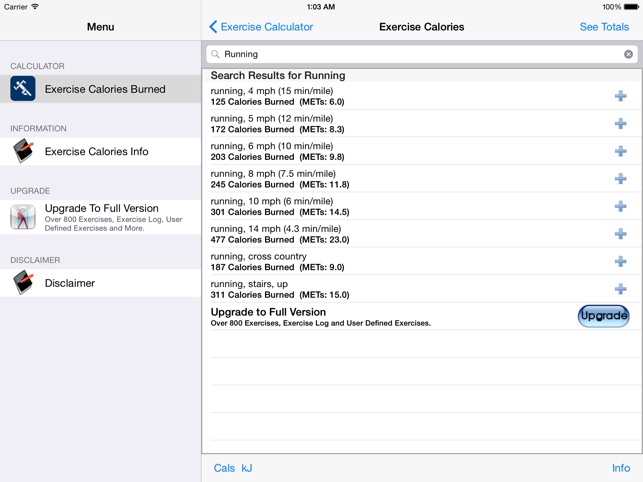Clear the Running search text

(628, 54)
